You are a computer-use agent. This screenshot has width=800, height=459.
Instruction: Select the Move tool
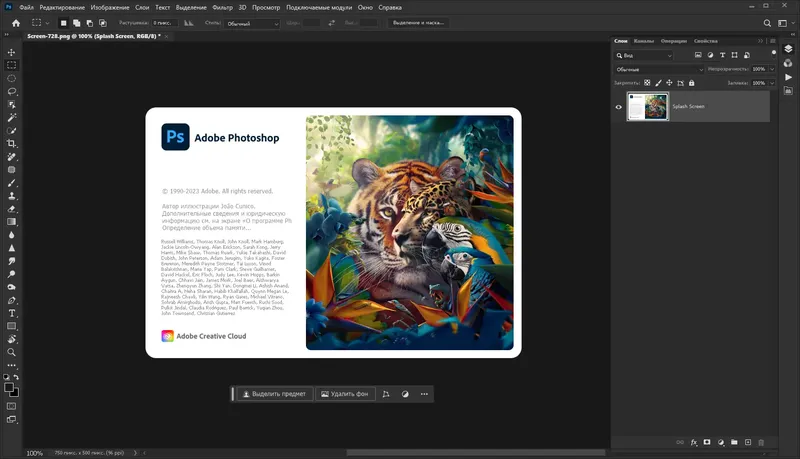point(12,51)
